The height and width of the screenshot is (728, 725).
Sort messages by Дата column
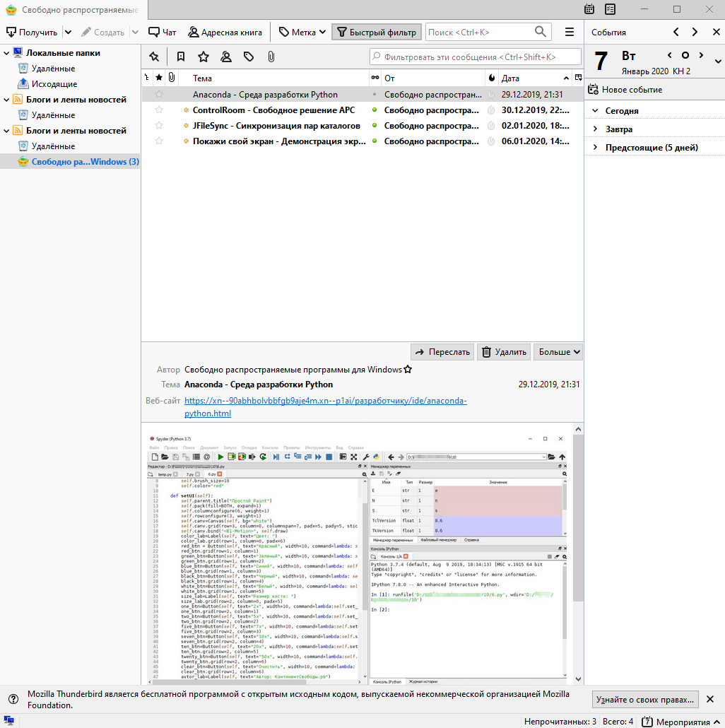(x=535, y=78)
